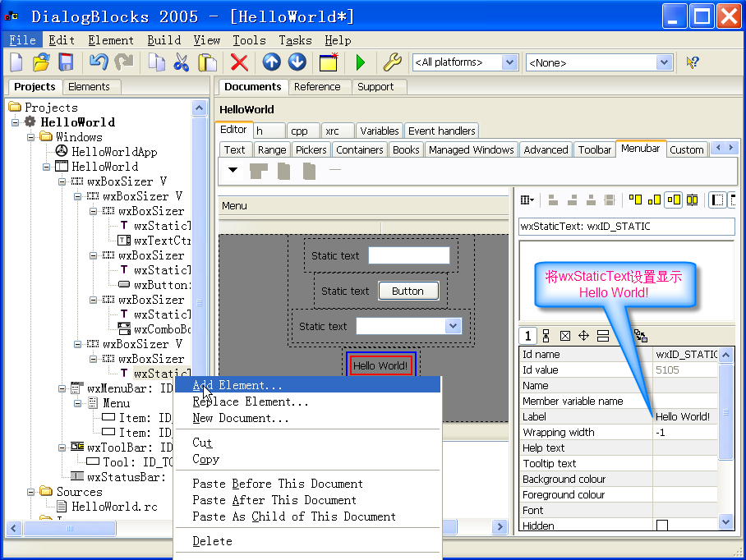Select the Hello World! static text

tap(380, 365)
